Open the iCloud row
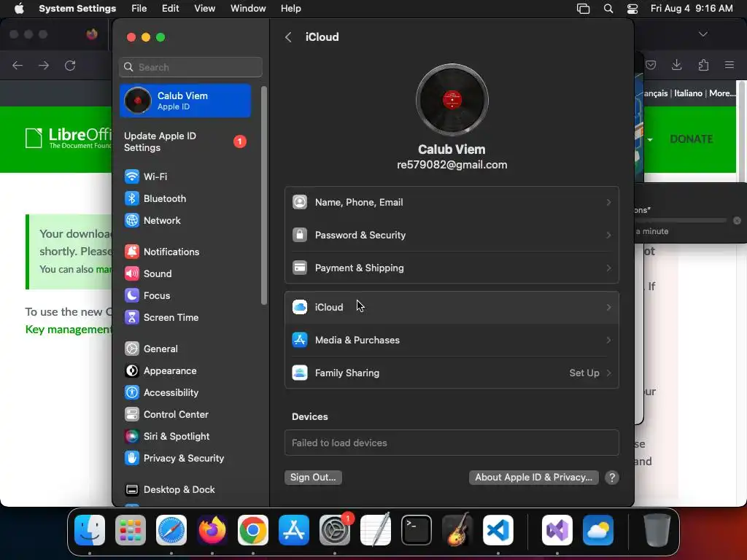This screenshot has width=747, height=560. pos(452,308)
